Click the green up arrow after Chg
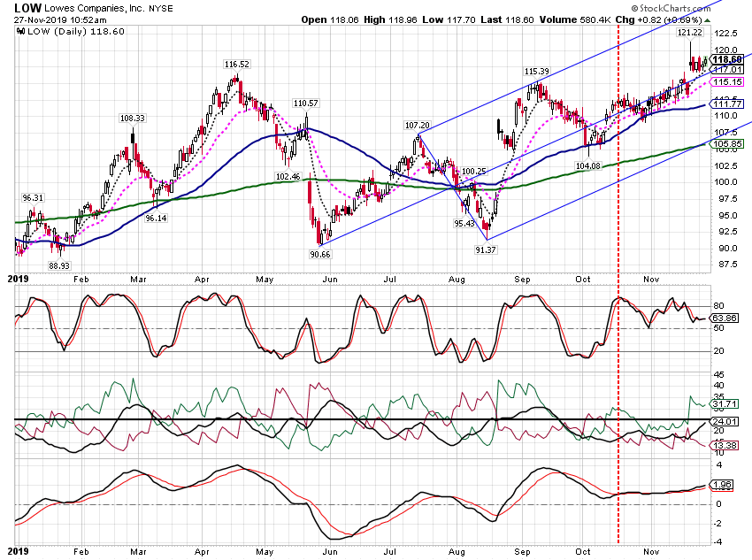Screen dimensions: 752x560 tap(708, 20)
